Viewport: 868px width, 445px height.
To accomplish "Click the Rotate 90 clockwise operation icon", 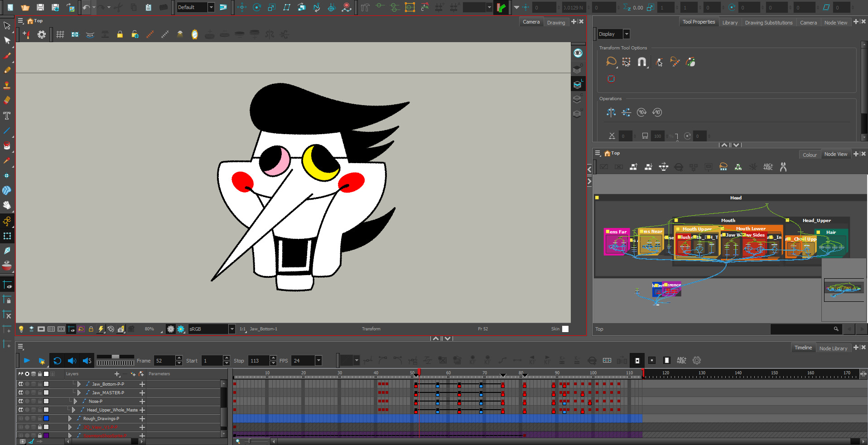I will coord(641,112).
